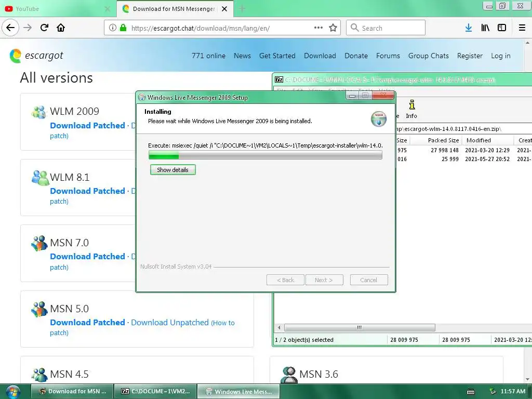Switch to Download for MSN taskbar button
The image size is (532, 399).
[72, 392]
